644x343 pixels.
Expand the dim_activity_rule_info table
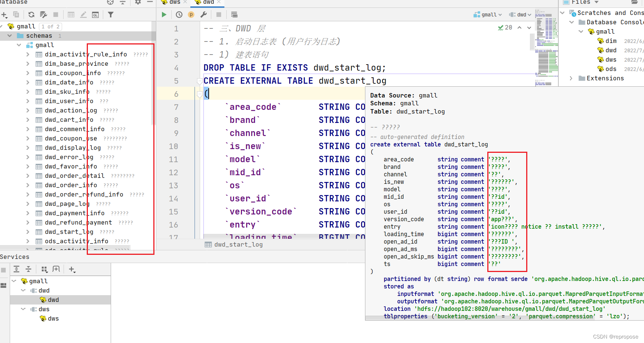(x=28, y=54)
